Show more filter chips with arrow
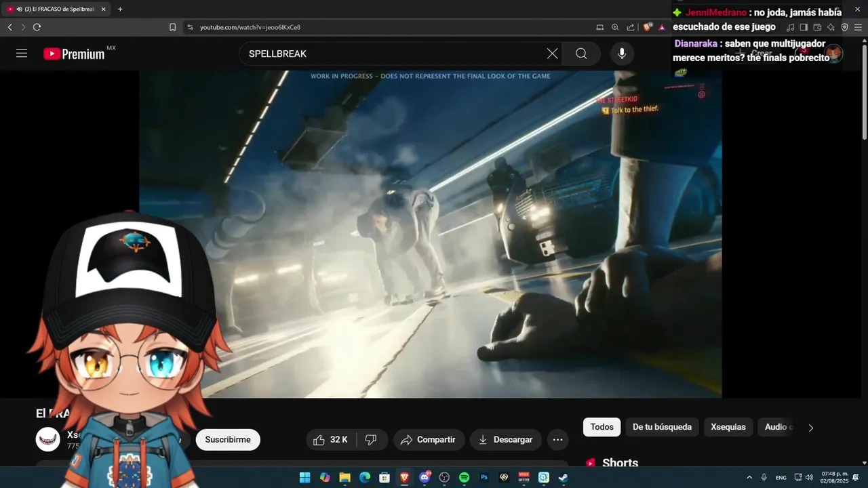Image resolution: width=868 pixels, height=488 pixels. tap(810, 428)
